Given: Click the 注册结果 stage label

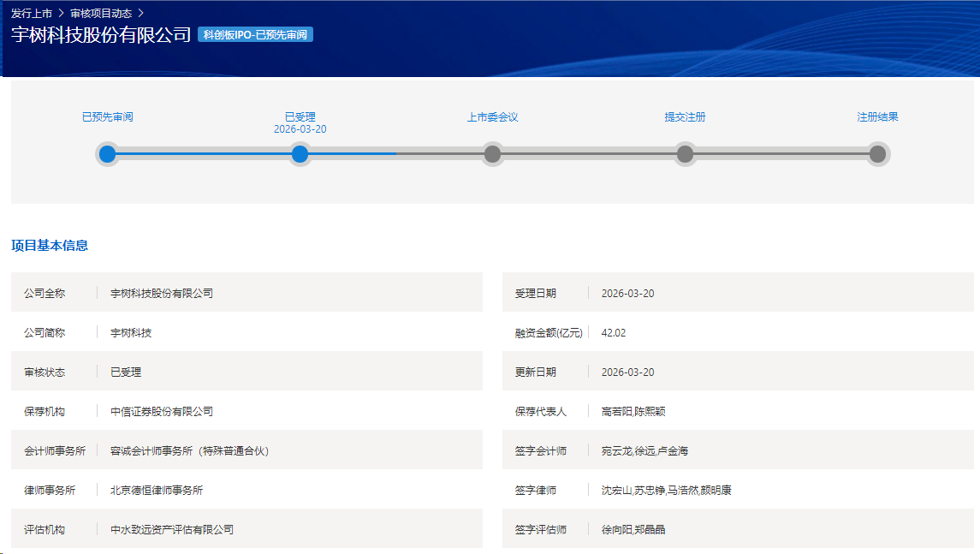Looking at the screenshot, I should point(877,117).
